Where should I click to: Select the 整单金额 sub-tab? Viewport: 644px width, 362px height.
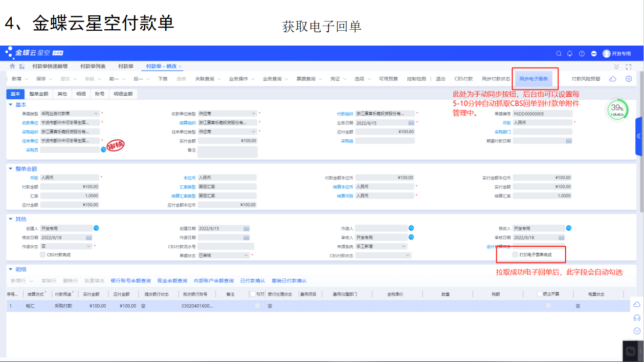tap(39, 94)
